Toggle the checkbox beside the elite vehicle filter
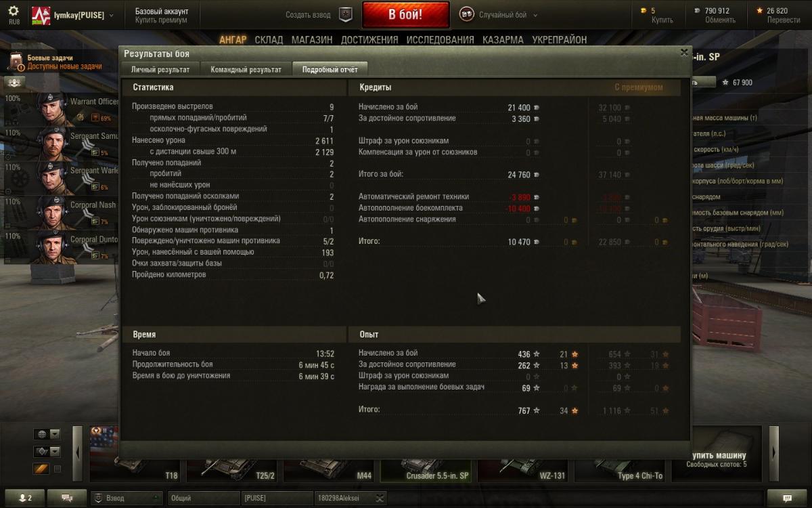 pos(58,469)
